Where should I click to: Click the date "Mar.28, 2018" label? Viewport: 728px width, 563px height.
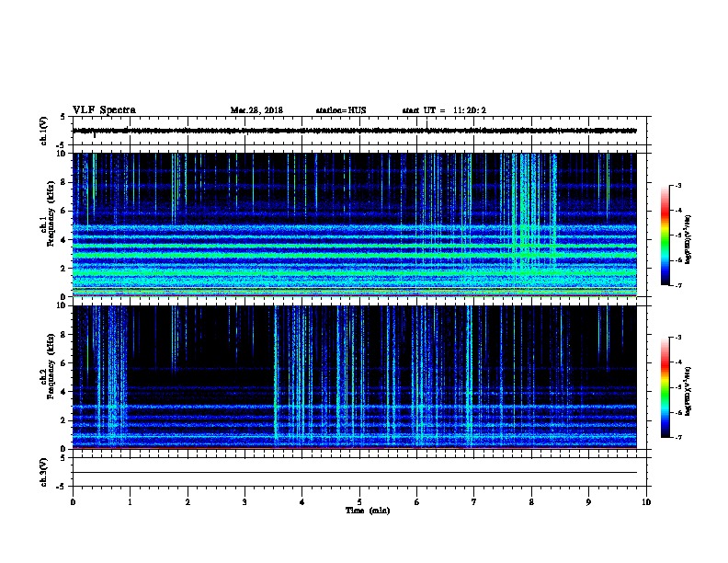256,110
